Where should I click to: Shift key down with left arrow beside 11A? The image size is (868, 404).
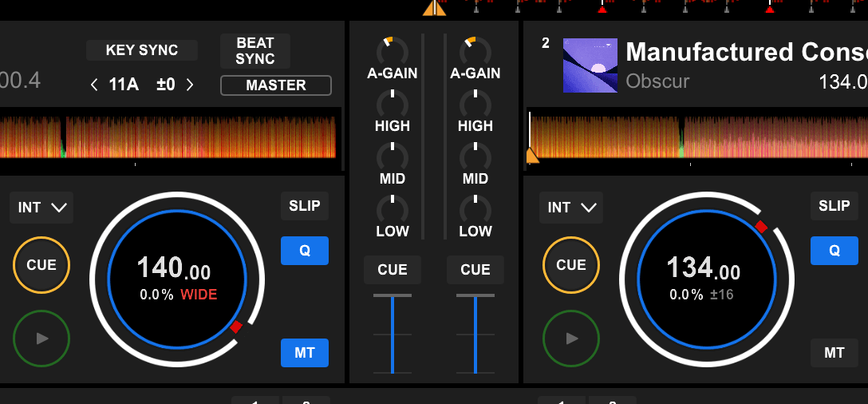point(94,85)
